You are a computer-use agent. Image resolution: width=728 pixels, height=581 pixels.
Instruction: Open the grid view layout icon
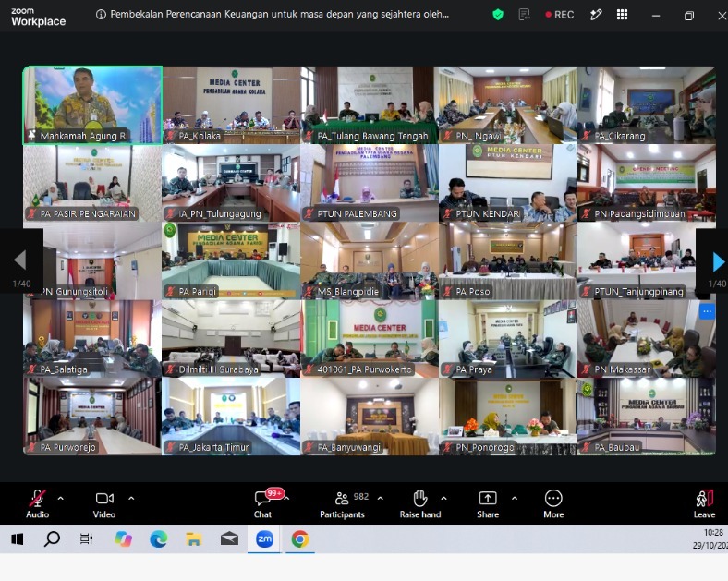(622, 15)
